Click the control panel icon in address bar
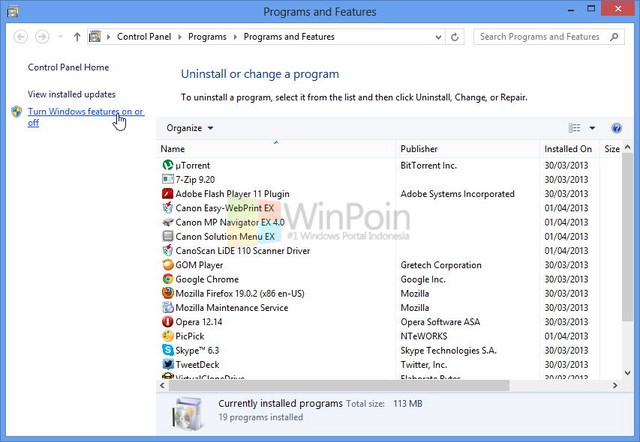Image resolution: width=640 pixels, height=442 pixels. pos(95,37)
